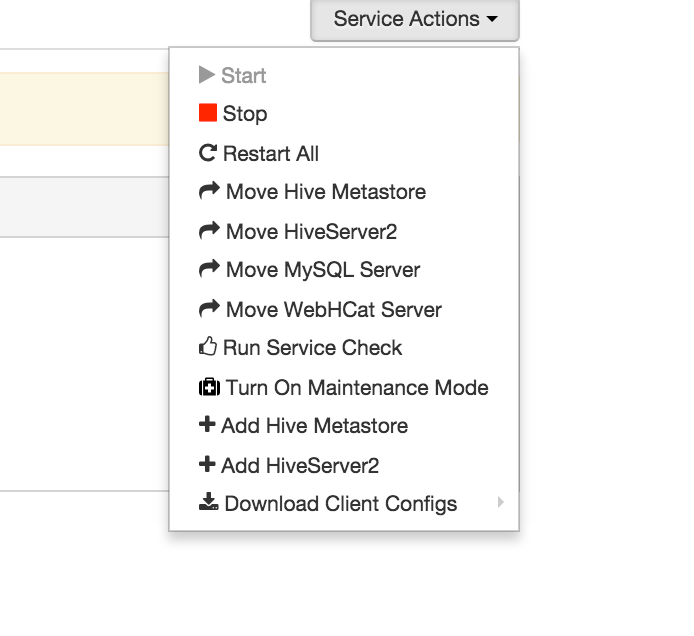Viewport: 694px width, 636px height.
Task: Select Move Hive Metastore
Action: 326,192
